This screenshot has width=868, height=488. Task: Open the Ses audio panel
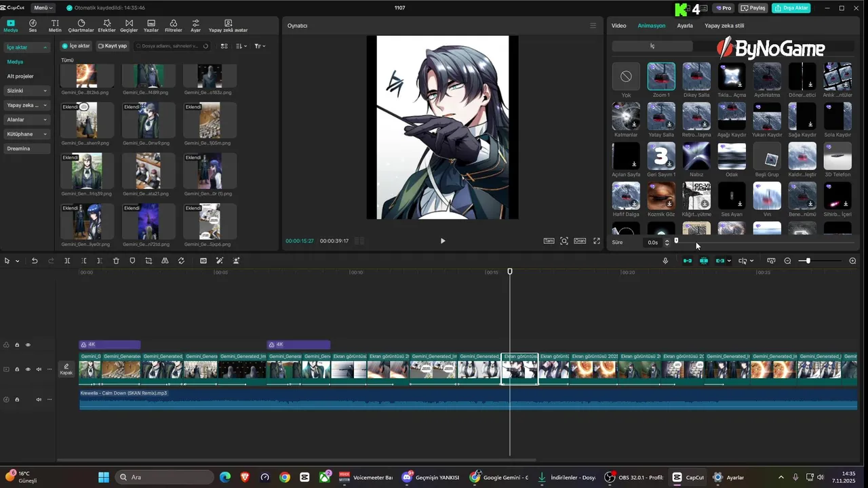point(33,26)
